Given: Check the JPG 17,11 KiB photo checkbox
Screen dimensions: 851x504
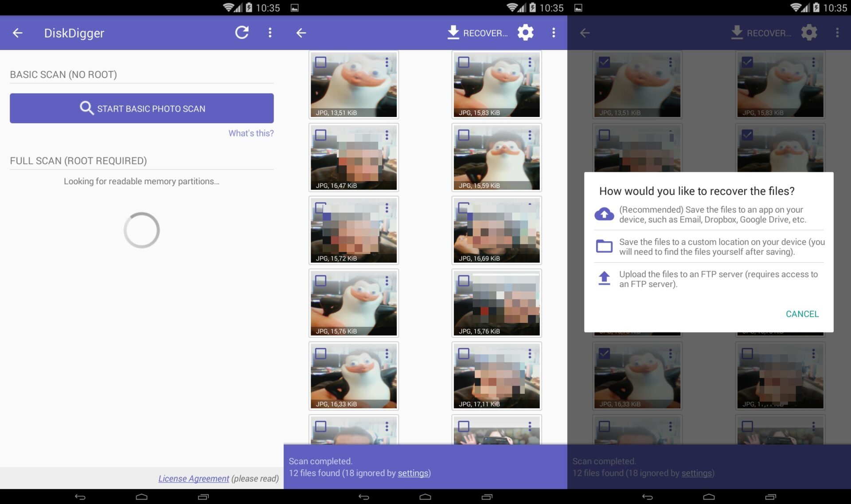Looking at the screenshot, I should (x=464, y=353).
